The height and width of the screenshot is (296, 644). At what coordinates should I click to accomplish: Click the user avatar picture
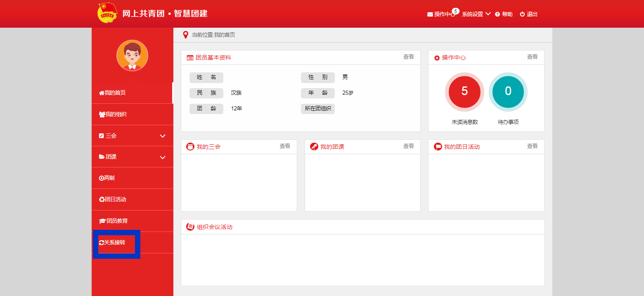pos(132,55)
